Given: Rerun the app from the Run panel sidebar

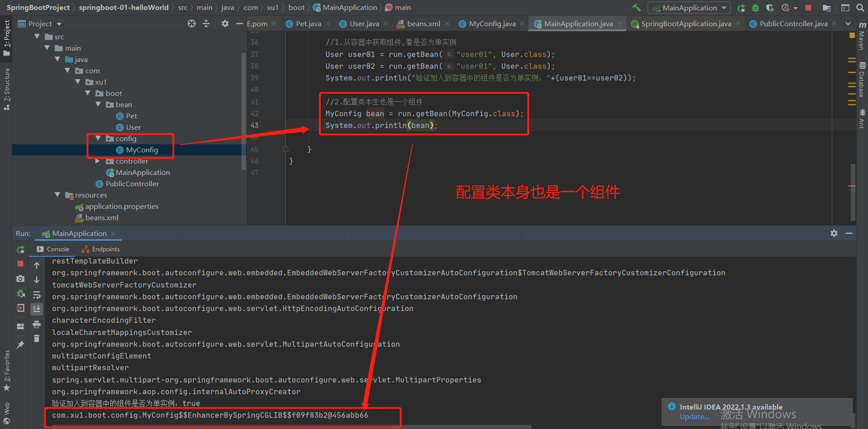Looking at the screenshot, I should (x=20, y=250).
